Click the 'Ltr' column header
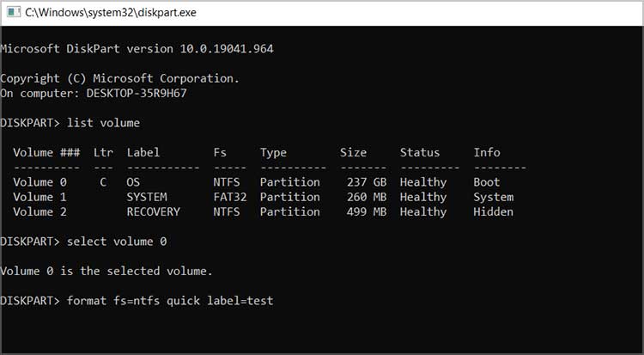The width and height of the screenshot is (644, 355). click(x=103, y=152)
